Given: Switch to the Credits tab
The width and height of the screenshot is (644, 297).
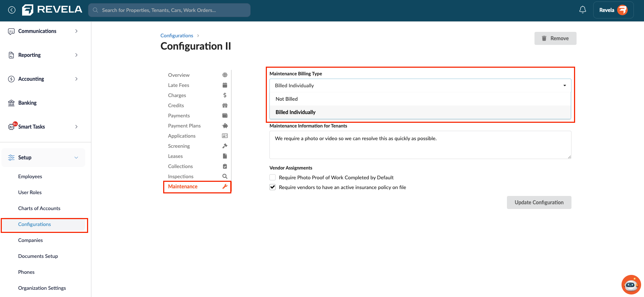Looking at the screenshot, I should click(x=176, y=105).
